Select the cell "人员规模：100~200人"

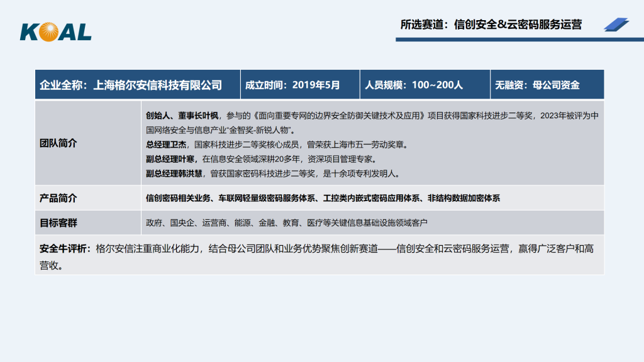[425, 85]
